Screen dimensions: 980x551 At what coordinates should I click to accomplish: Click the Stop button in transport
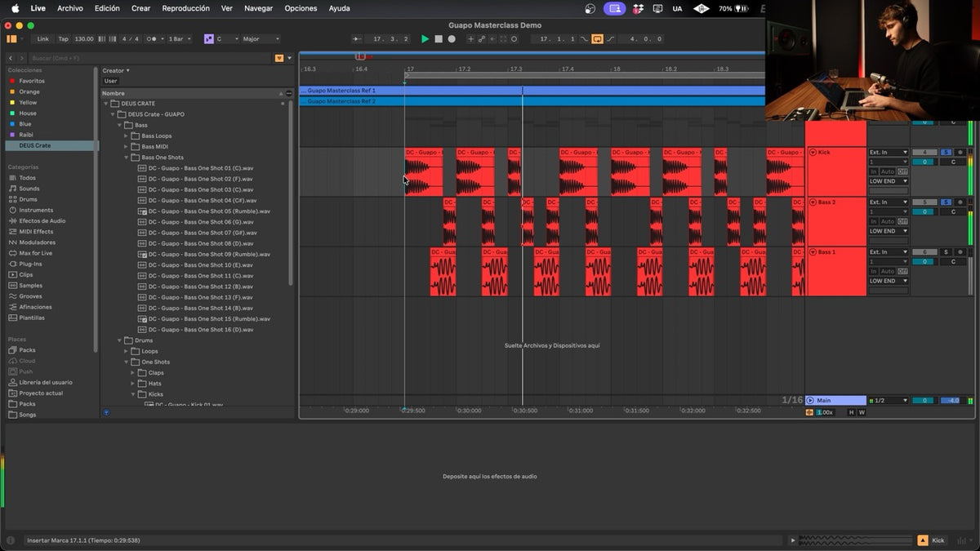(x=439, y=39)
